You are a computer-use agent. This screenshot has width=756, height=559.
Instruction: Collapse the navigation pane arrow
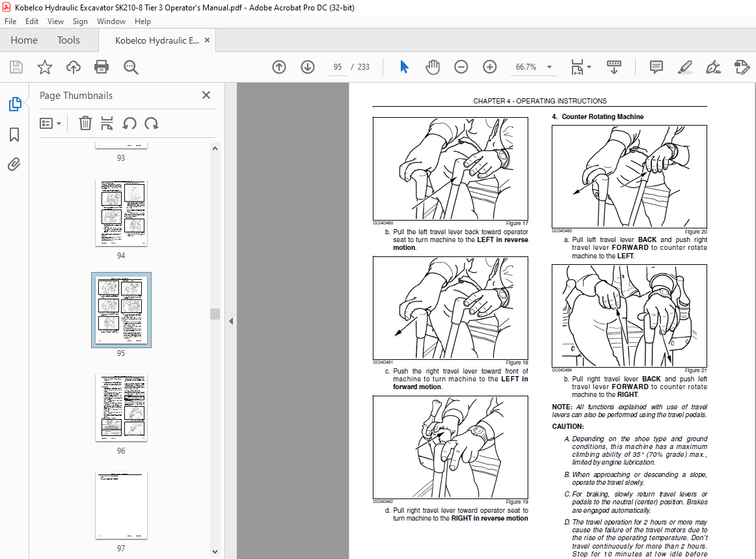pos(231,321)
